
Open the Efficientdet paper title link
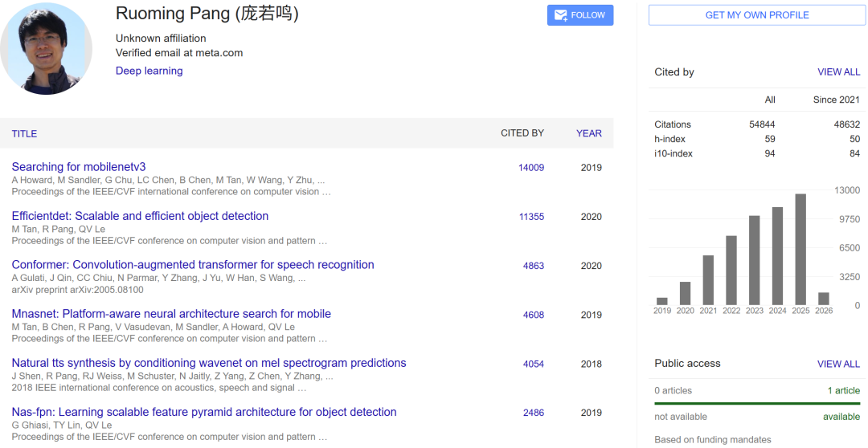(140, 216)
